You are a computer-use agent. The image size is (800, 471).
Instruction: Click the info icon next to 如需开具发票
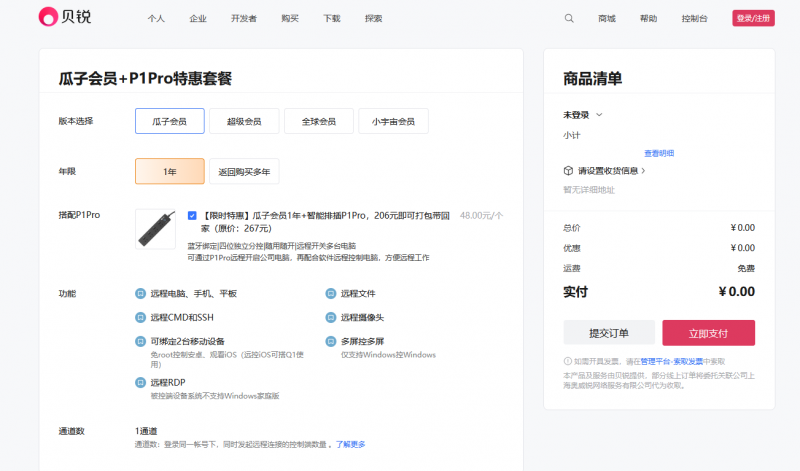(x=567, y=361)
